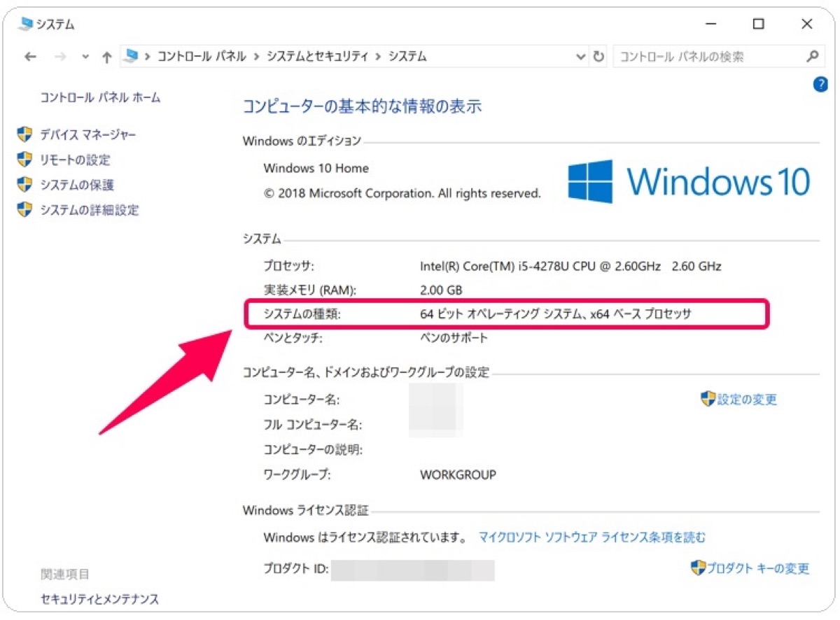Close the システム window
Viewport: 840px width, 620px height.
click(x=807, y=24)
